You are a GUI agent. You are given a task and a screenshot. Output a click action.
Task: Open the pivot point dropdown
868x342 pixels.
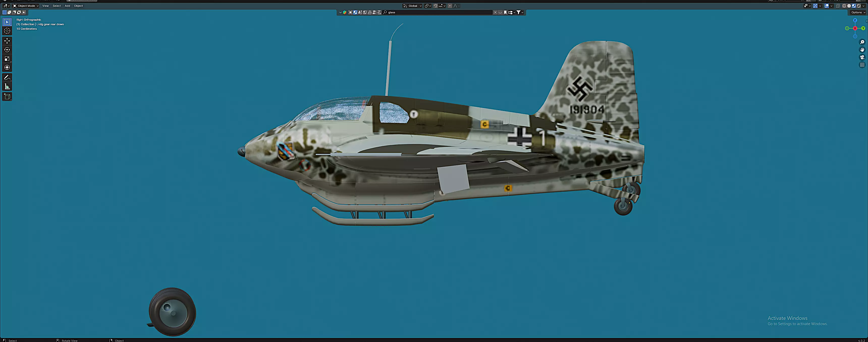[x=428, y=6]
